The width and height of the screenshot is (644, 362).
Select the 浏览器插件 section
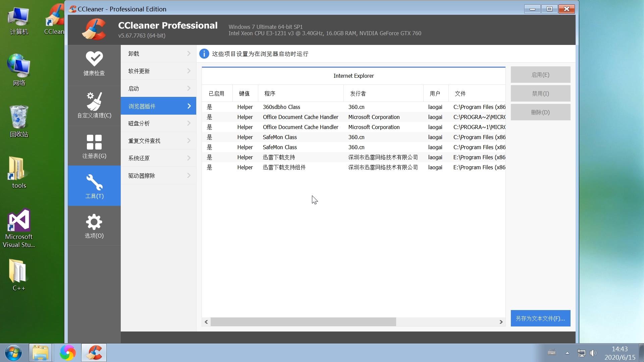[158, 106]
